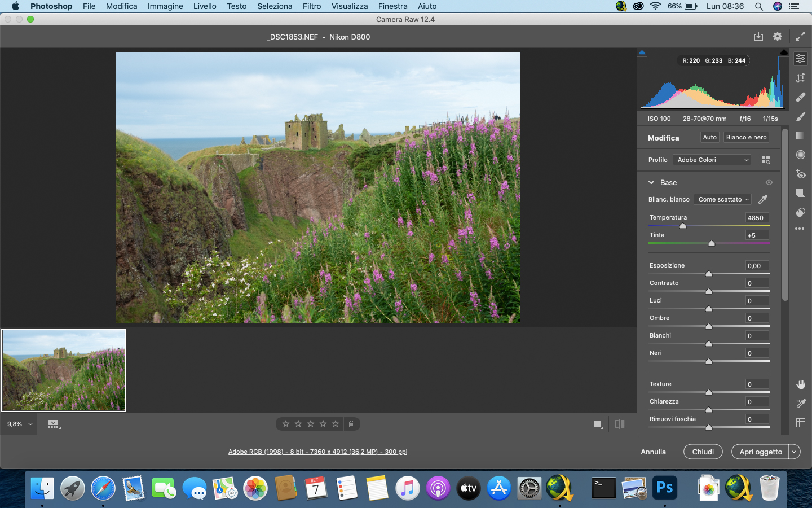Open workflow options Adobe RGB link
812x508 pixels.
click(x=317, y=452)
